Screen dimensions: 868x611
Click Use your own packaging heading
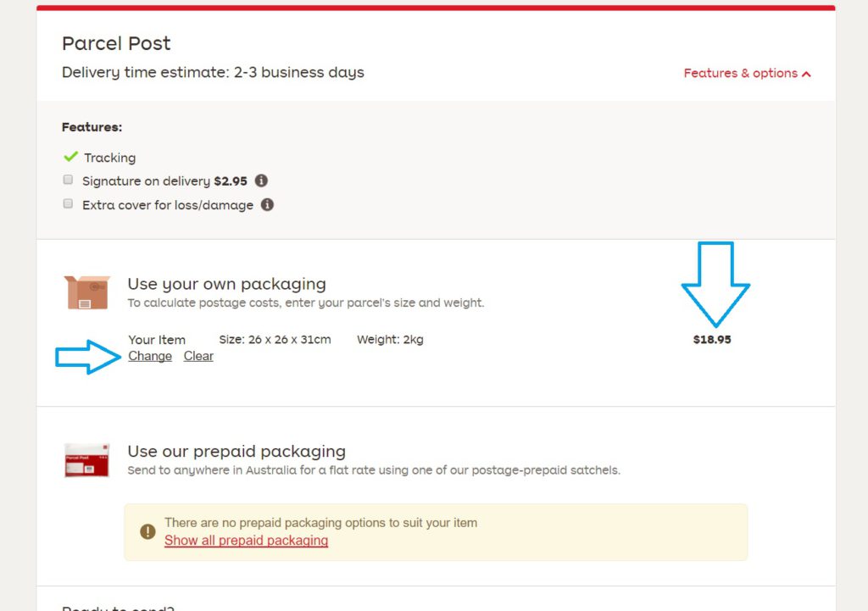227,284
